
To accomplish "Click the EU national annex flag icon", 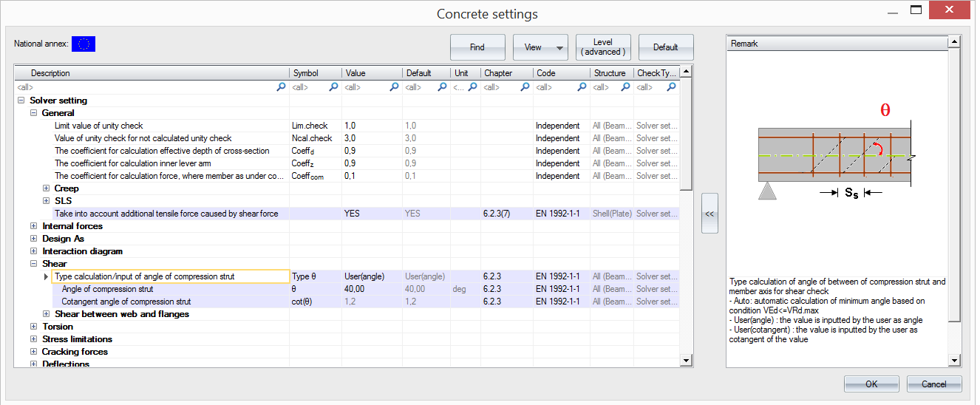I will coord(84,44).
